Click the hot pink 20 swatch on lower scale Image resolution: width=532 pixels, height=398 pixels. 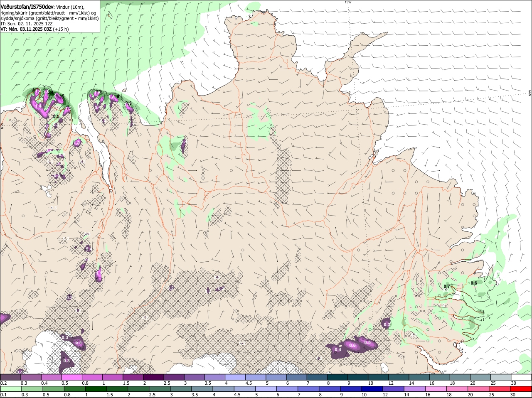(478, 389)
